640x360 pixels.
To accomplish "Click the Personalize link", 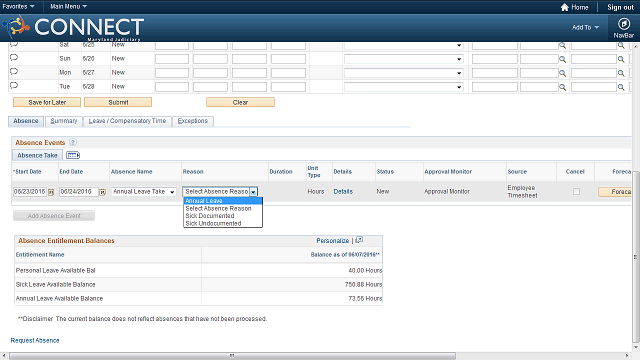I will 333,240.
